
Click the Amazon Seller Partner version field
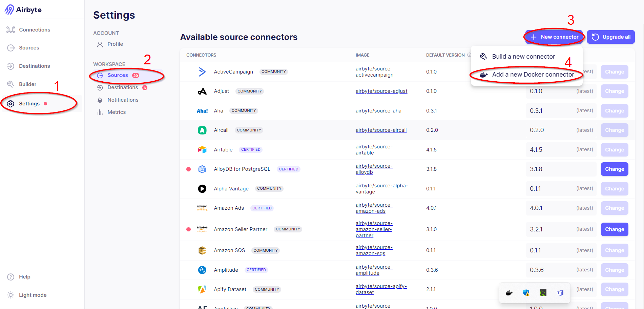click(x=561, y=229)
